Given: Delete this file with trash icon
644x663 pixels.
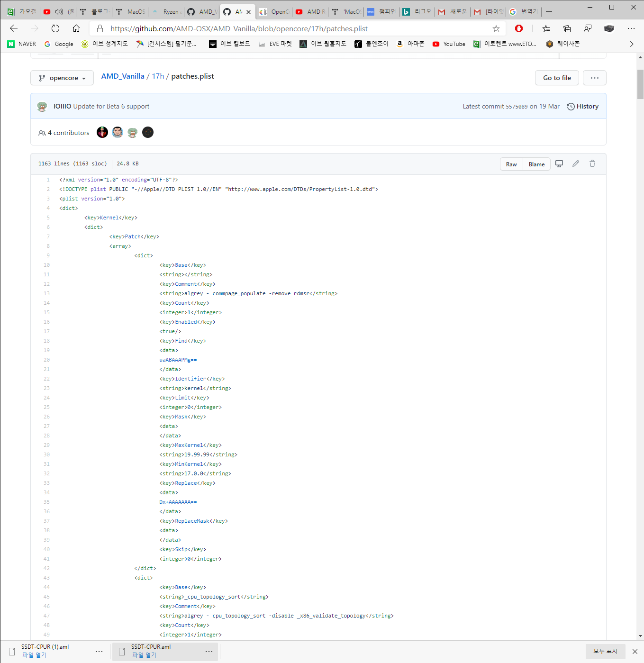Looking at the screenshot, I should click(592, 163).
